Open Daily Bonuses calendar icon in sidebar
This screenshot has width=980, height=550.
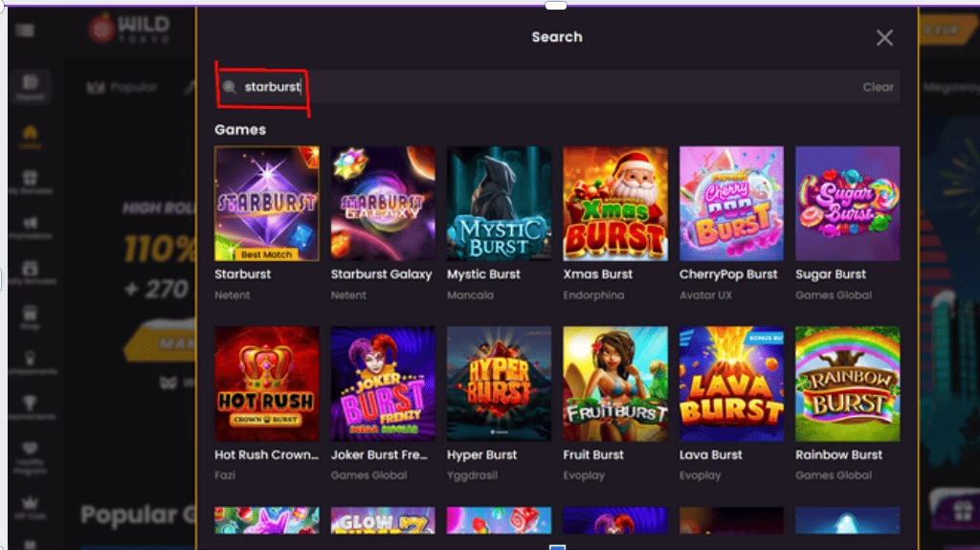click(x=30, y=273)
